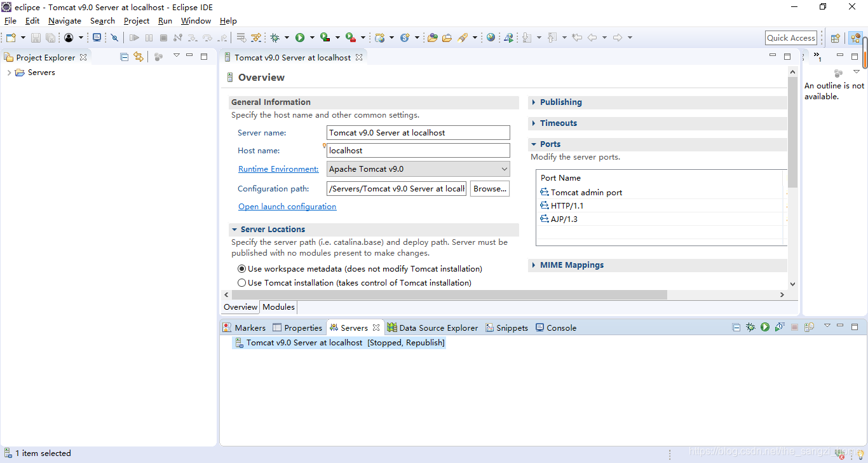Click the Host name input field
Image resolution: width=868 pixels, height=463 pixels.
pos(418,151)
